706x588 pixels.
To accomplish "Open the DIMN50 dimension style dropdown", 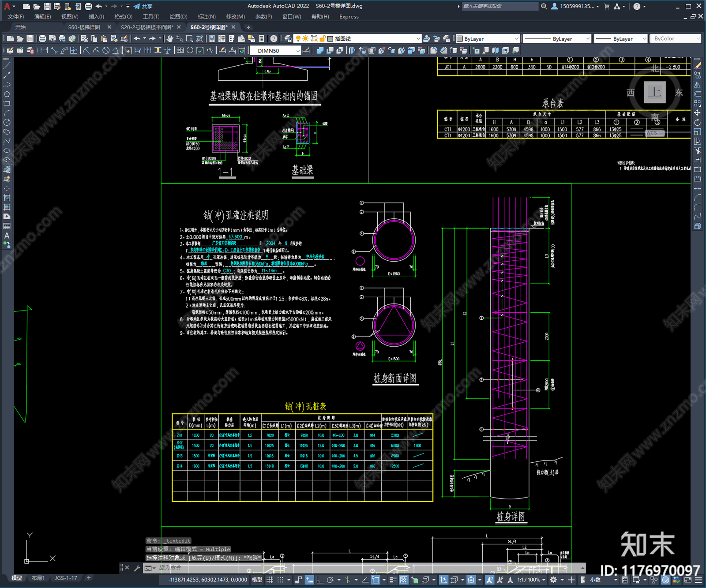I will coord(275,51).
